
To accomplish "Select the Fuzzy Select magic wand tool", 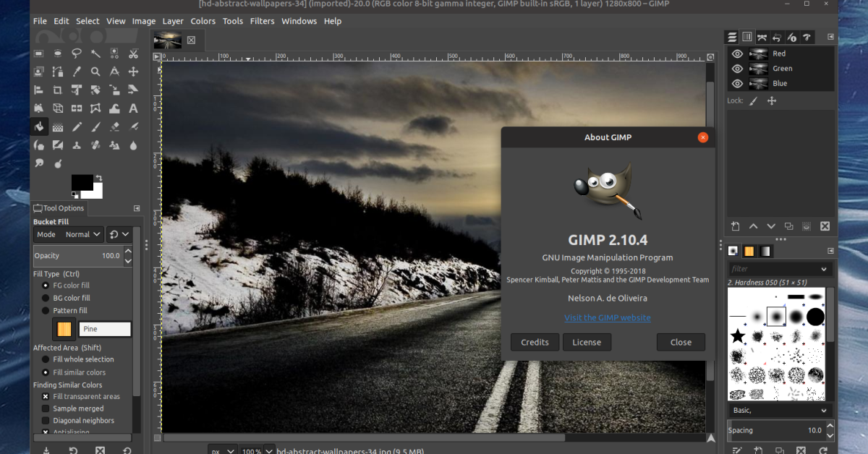I will tap(95, 53).
